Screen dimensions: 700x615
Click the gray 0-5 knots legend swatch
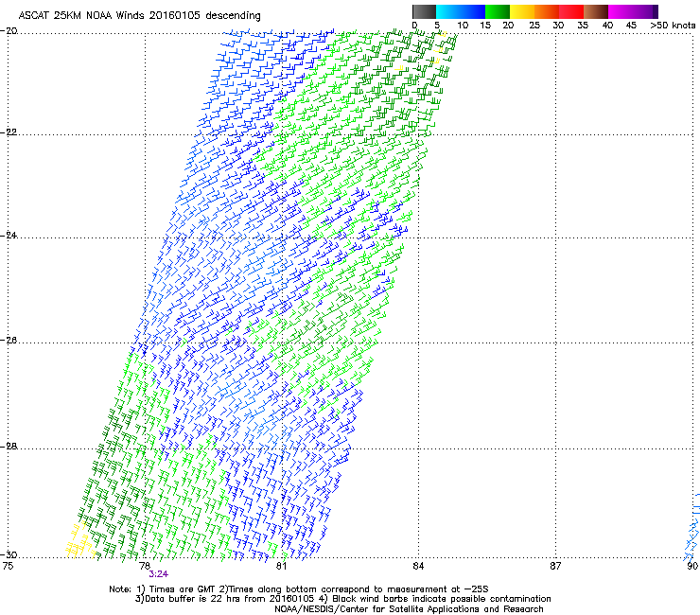(x=424, y=11)
